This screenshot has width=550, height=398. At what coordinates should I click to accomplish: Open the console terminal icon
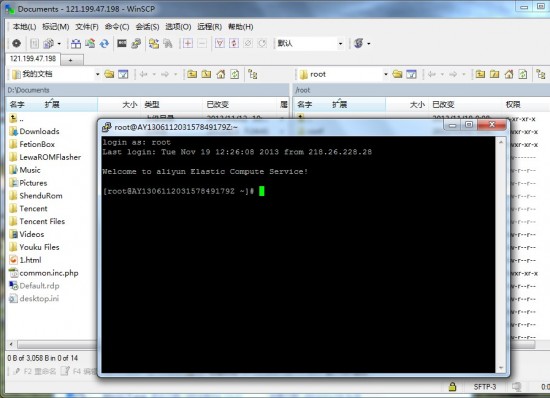coord(122,43)
